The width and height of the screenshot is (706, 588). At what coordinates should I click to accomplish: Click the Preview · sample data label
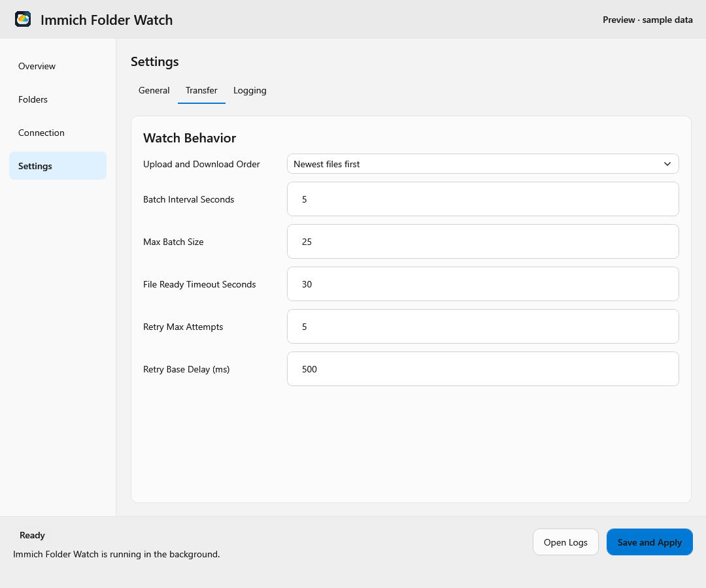pyautogui.click(x=647, y=20)
